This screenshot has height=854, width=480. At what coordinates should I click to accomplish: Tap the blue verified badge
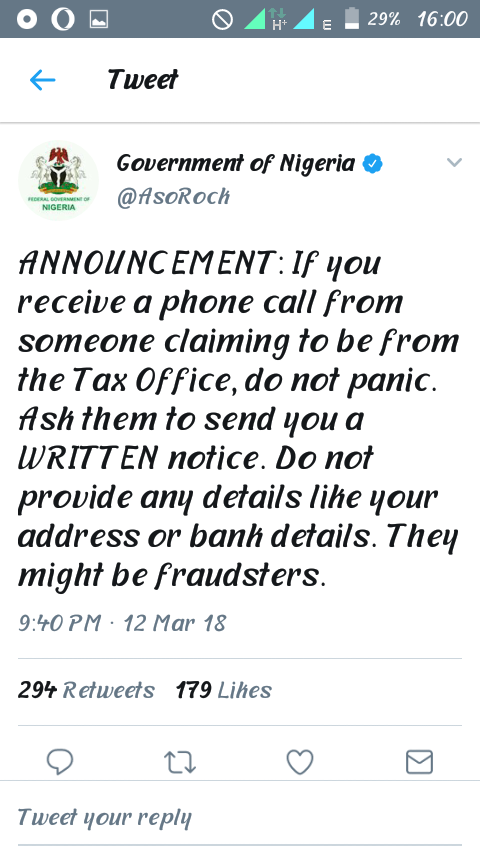pyautogui.click(x=373, y=163)
